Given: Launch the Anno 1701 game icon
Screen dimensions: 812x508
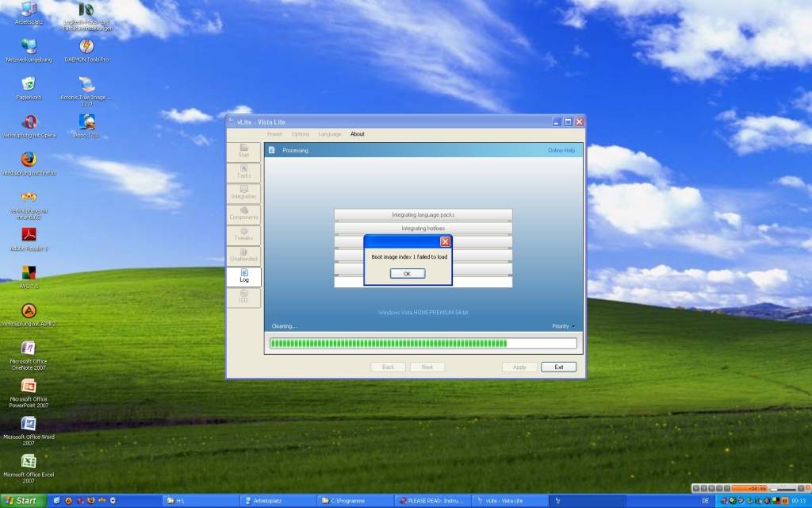Looking at the screenshot, I should (x=86, y=126).
